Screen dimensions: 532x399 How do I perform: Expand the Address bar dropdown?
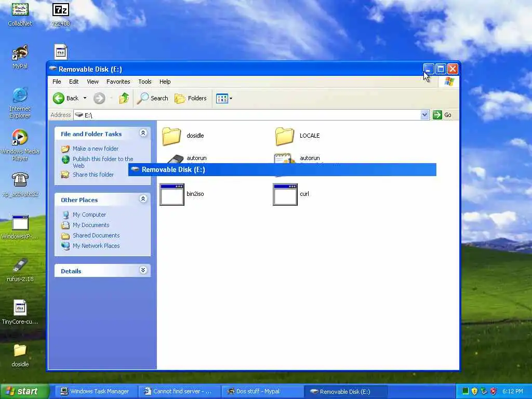[424, 115]
